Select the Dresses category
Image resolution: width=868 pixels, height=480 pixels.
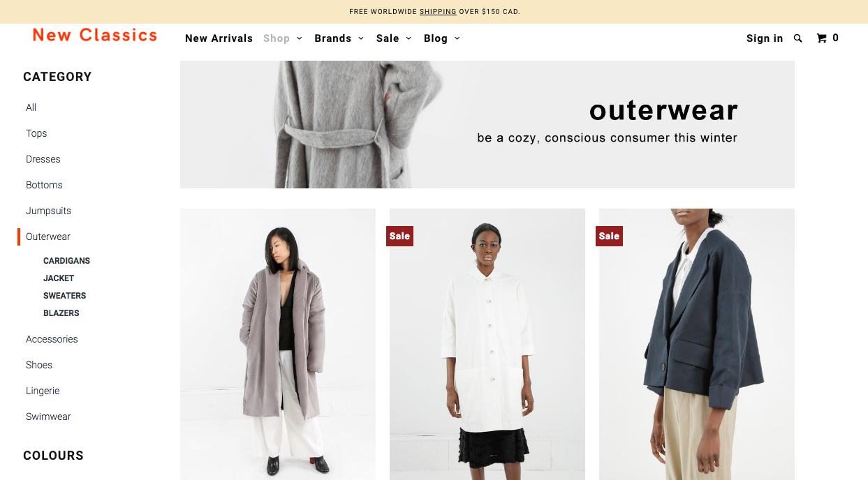(x=43, y=159)
